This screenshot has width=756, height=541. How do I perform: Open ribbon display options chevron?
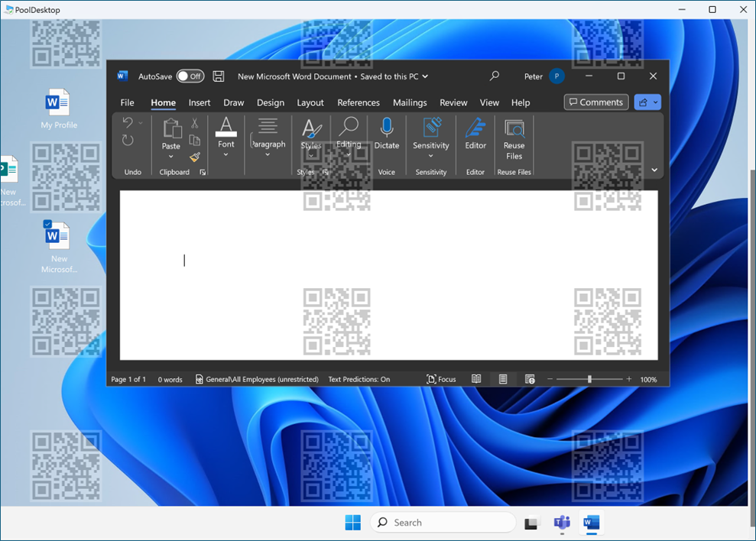click(654, 170)
